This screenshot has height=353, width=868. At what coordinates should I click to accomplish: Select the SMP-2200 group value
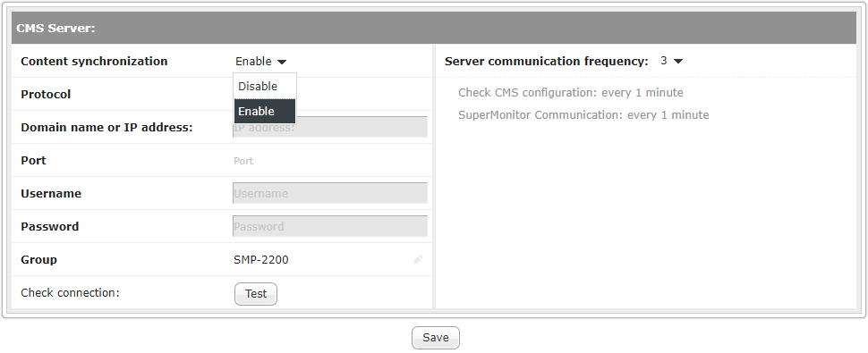[x=260, y=260]
